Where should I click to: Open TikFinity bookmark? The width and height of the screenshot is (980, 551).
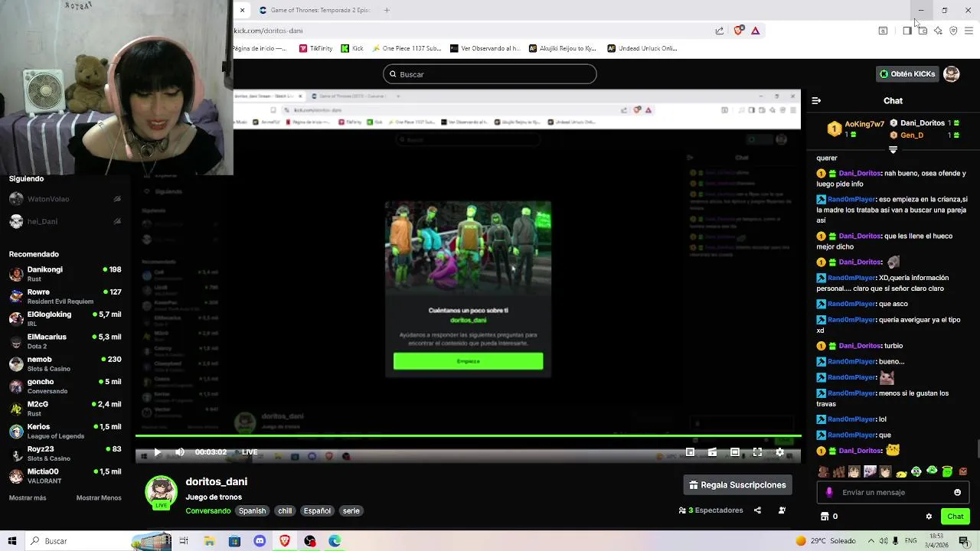[316, 48]
